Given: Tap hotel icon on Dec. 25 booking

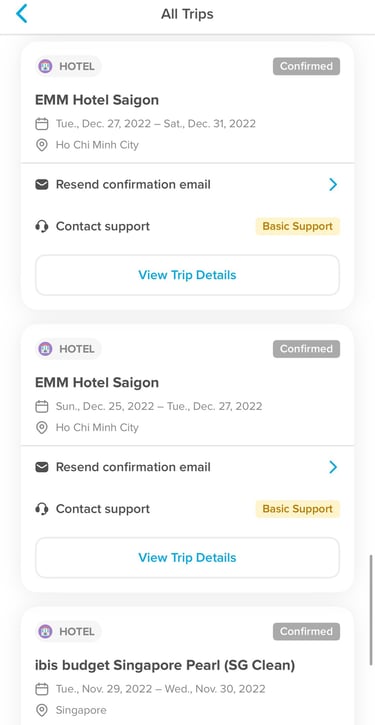Looking at the screenshot, I should (45, 349).
